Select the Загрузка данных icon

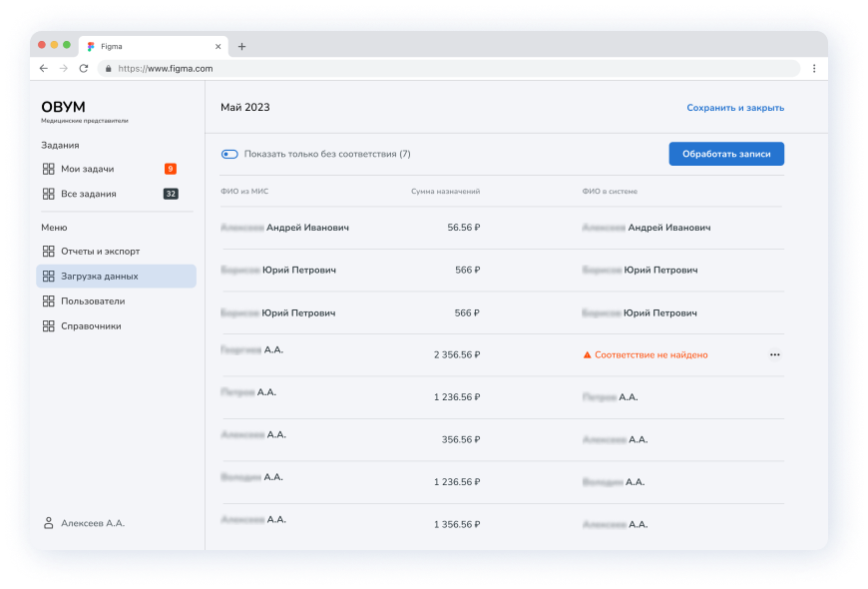[x=47, y=276]
